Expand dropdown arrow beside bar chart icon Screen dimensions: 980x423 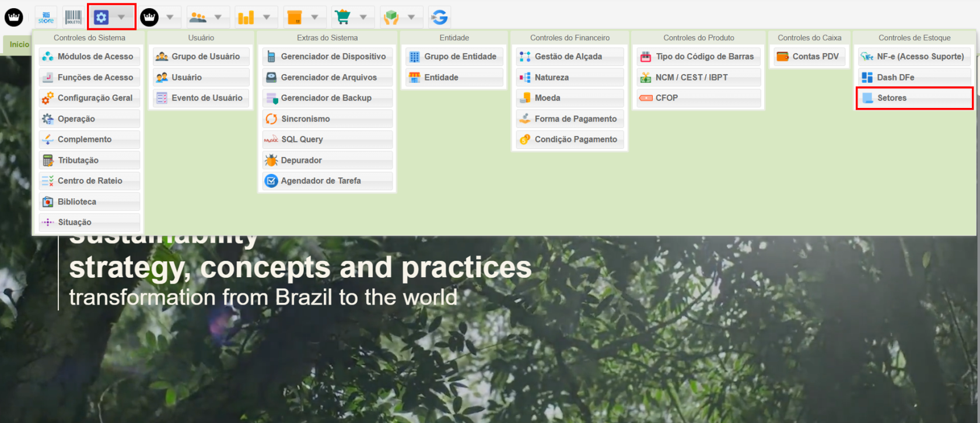pos(267,18)
